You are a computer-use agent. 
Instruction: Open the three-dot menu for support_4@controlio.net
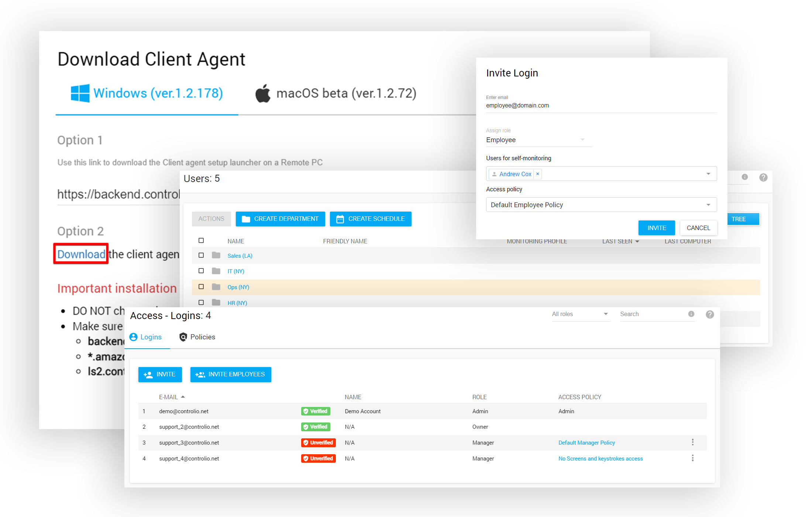[692, 458]
